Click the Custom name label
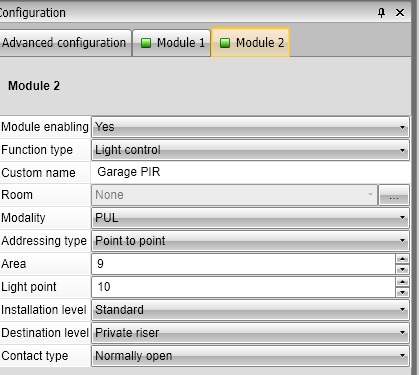This screenshot has width=419, height=375. pyautogui.click(x=38, y=173)
